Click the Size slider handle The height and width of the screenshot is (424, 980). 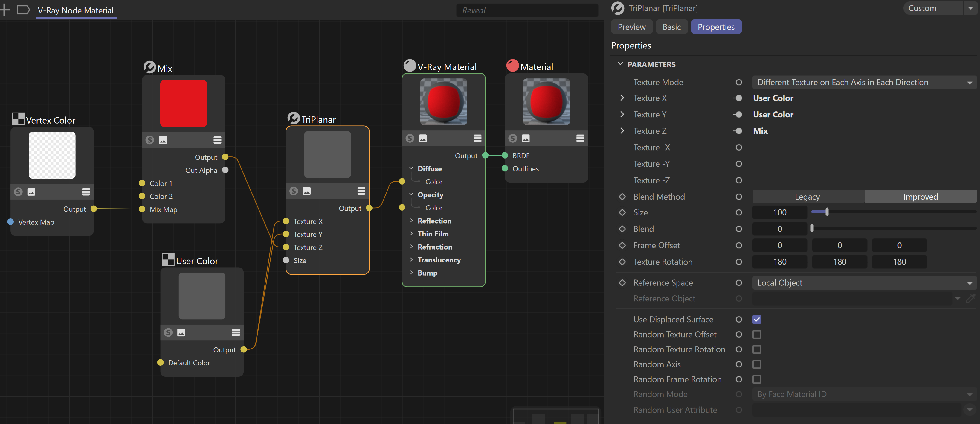pos(827,212)
